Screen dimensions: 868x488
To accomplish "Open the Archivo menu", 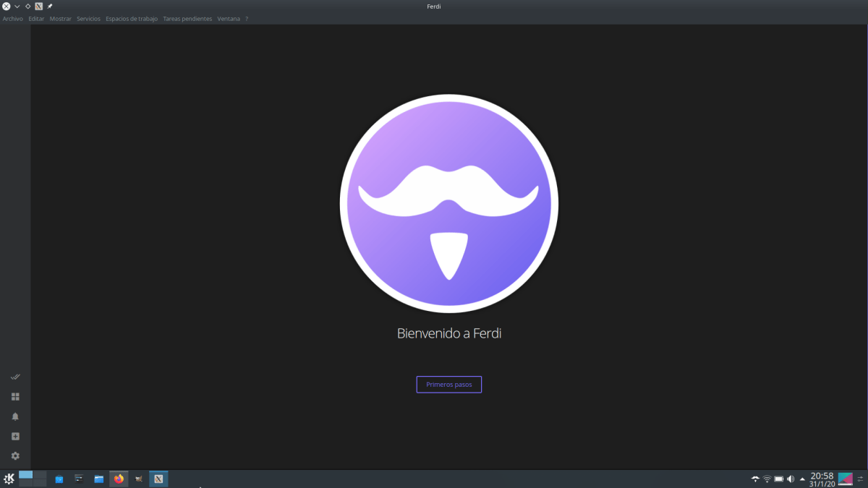I will coord(13,19).
